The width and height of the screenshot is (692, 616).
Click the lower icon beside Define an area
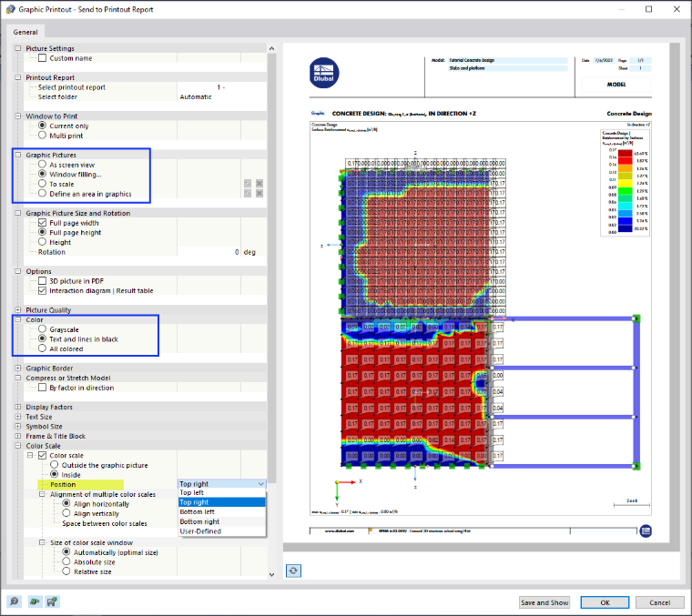click(x=248, y=193)
